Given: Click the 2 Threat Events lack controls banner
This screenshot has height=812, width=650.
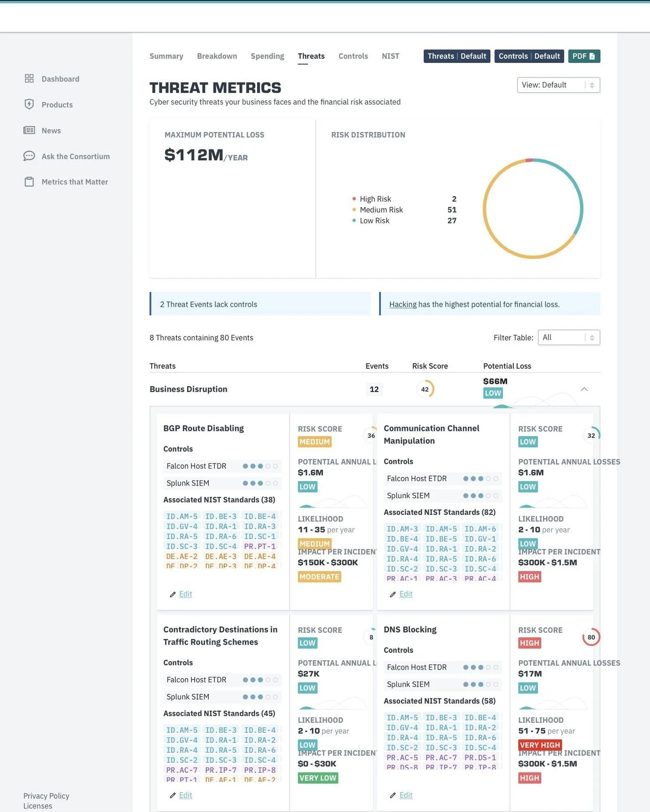Looking at the screenshot, I should [x=260, y=304].
